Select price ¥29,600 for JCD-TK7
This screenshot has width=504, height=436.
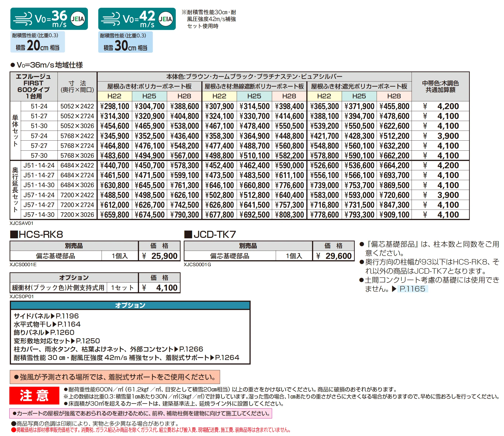334,256
